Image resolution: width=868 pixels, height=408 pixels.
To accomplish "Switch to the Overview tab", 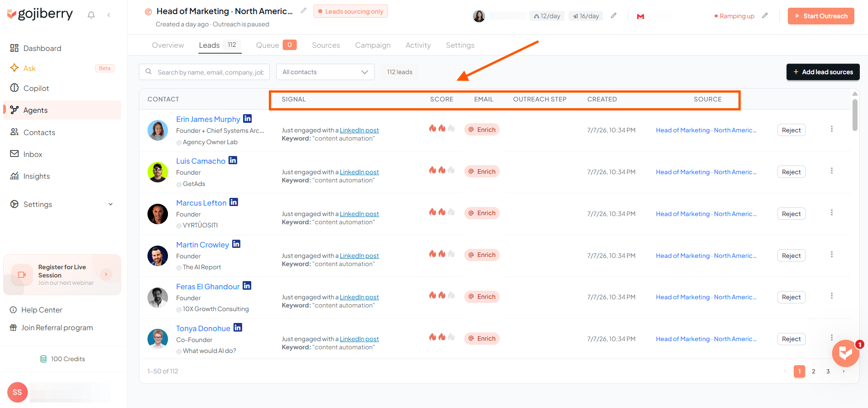I will coord(168,45).
